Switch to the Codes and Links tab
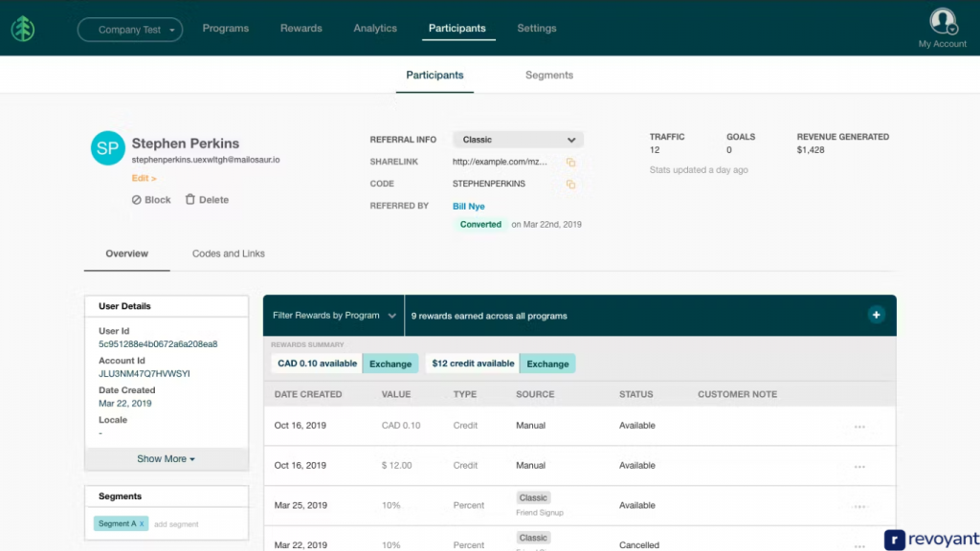Viewport: 980px width, 551px height. coord(229,253)
